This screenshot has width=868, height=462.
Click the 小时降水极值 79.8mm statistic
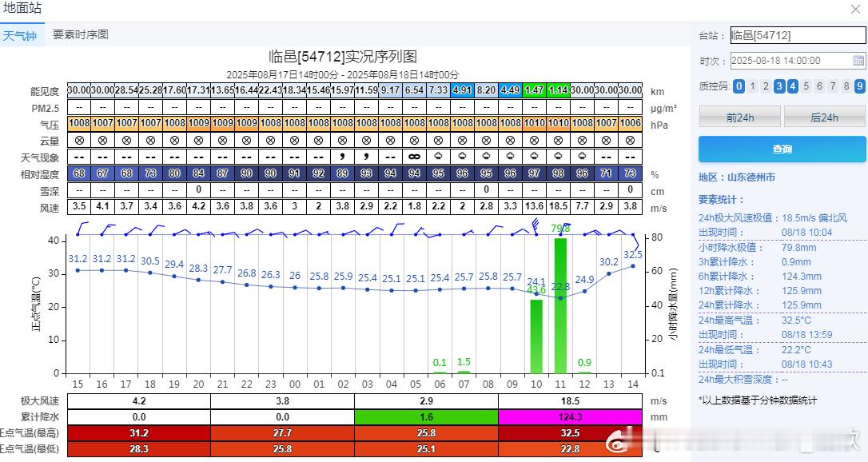tap(757, 247)
